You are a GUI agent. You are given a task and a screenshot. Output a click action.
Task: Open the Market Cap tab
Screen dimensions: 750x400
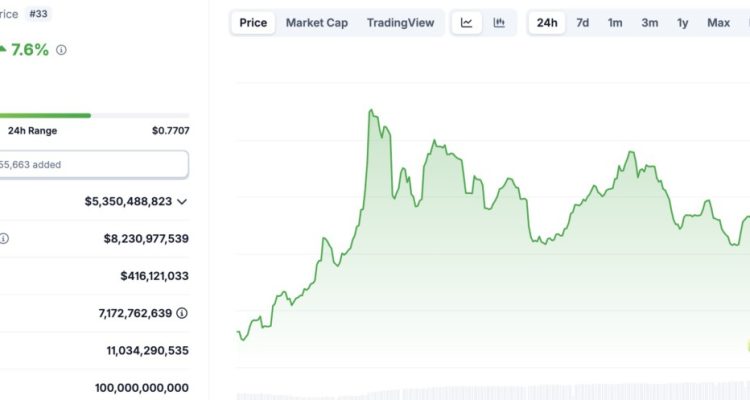click(317, 22)
